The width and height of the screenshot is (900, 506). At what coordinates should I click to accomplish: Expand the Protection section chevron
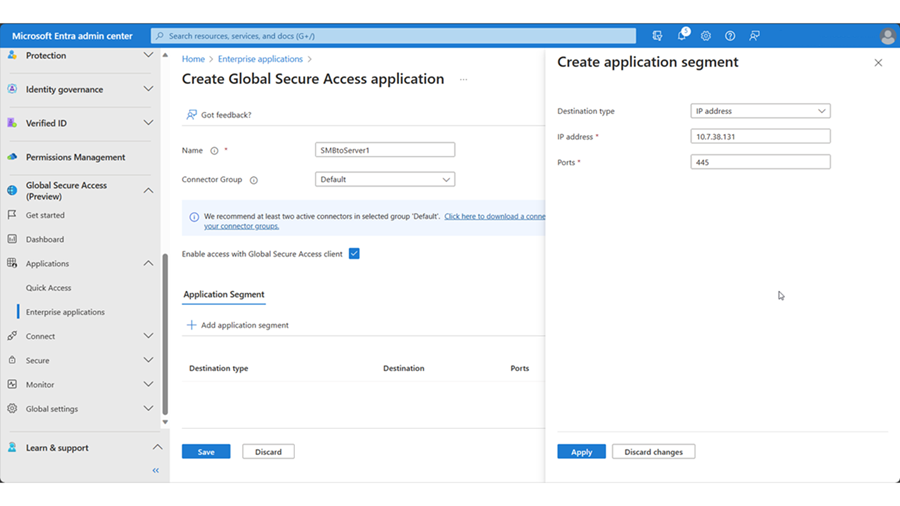tap(148, 55)
